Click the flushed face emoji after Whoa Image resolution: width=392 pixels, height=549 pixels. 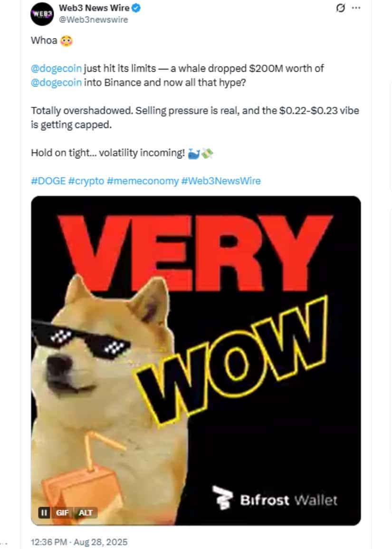pyautogui.click(x=67, y=41)
